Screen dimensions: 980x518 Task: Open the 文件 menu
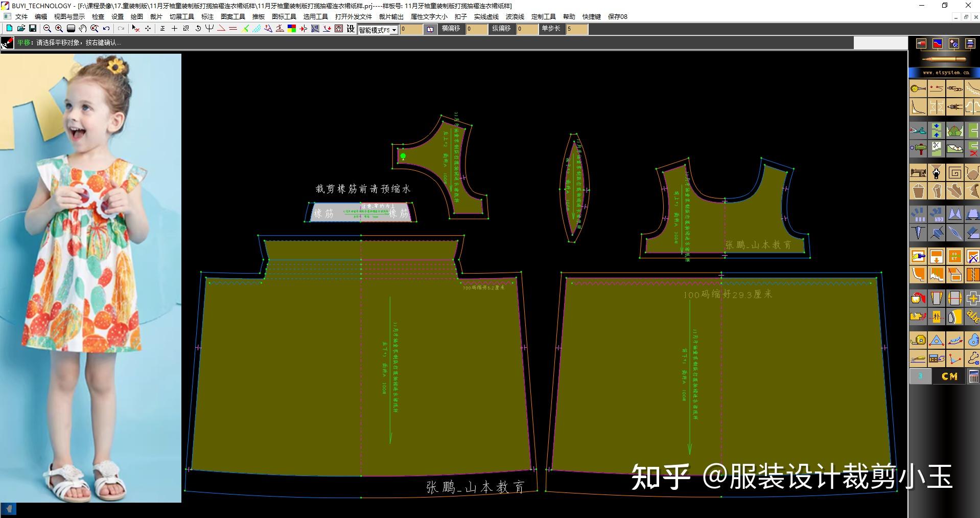[22, 17]
